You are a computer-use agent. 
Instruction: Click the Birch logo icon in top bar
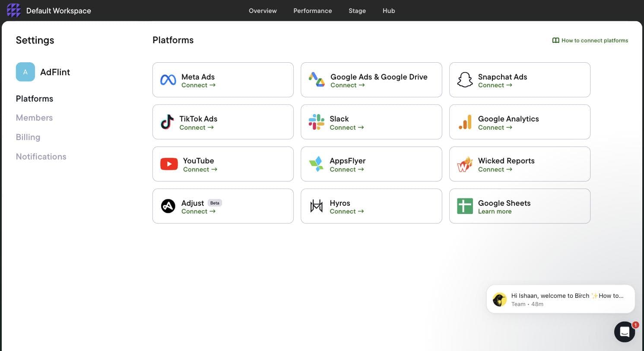coord(14,10)
